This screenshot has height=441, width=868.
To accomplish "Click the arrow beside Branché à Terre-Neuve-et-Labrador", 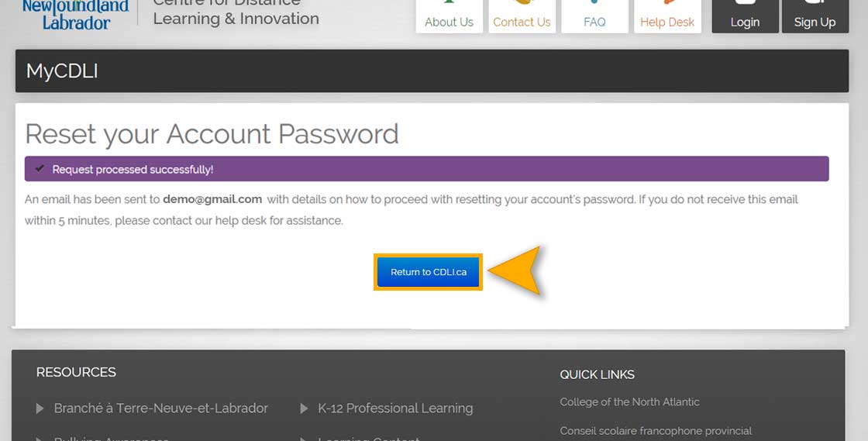I will [40, 408].
